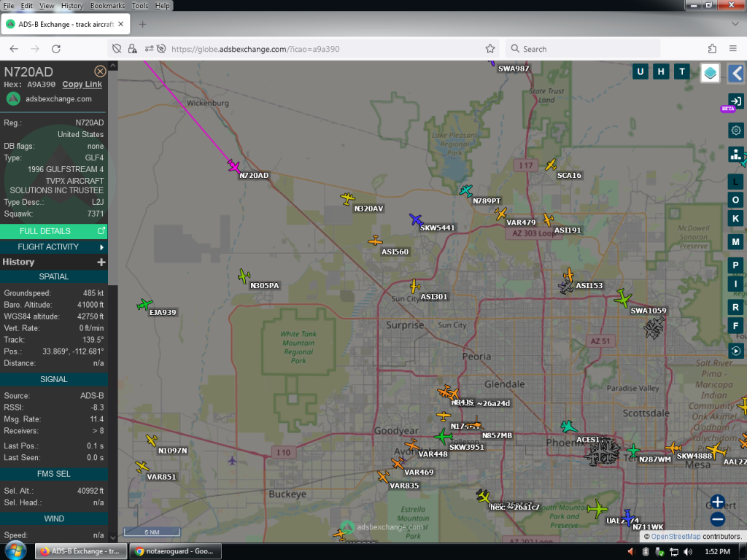
Task: Toggle the P map option
Action: pyautogui.click(x=735, y=265)
